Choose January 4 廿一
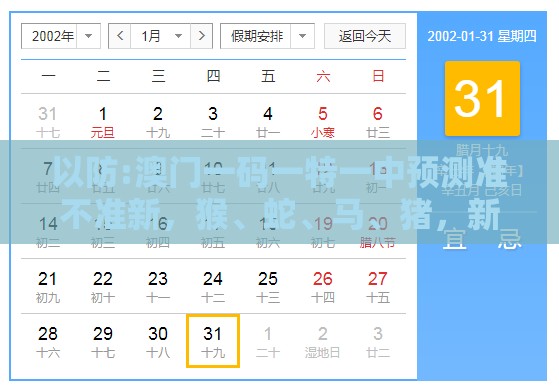The image size is (559, 385). click(268, 122)
